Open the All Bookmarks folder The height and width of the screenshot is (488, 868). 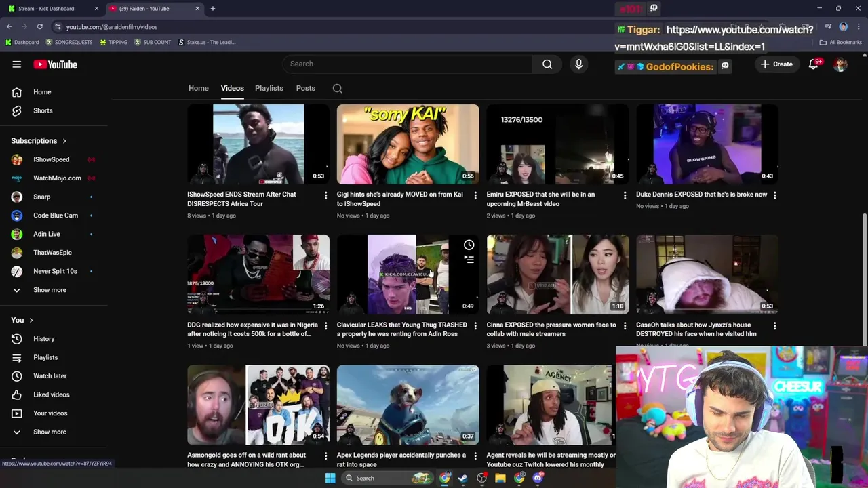[x=841, y=42]
